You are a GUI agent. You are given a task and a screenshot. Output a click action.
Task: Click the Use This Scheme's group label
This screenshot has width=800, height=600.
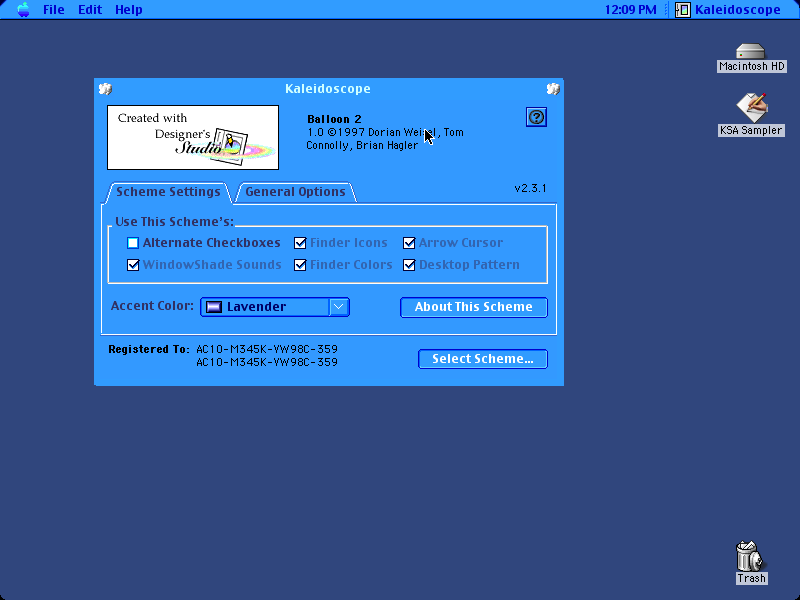click(174, 222)
